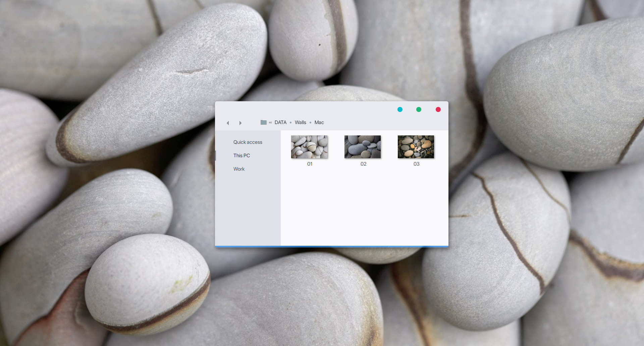Click the folder icon in address bar
644x346 pixels.
pyautogui.click(x=264, y=122)
